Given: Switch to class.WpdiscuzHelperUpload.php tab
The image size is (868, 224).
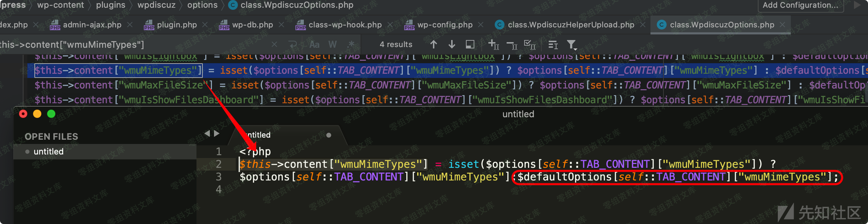Looking at the screenshot, I should [570, 25].
